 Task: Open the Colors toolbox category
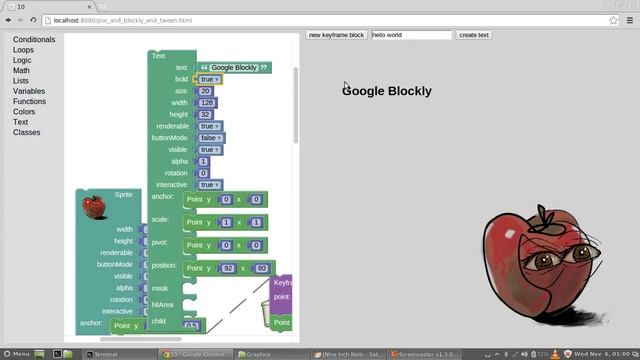[24, 111]
